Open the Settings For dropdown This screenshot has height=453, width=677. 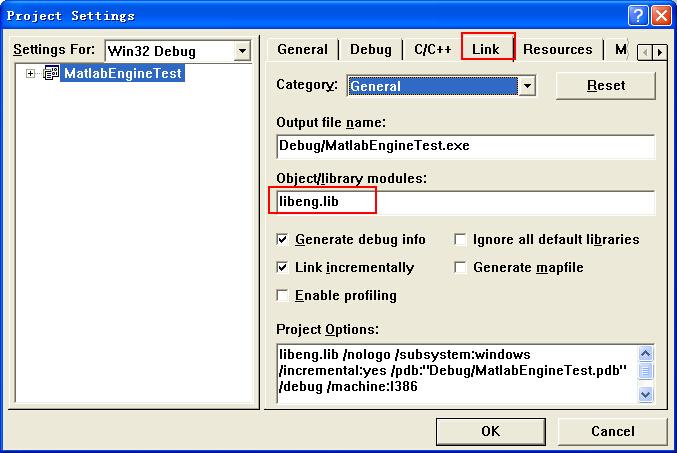242,51
